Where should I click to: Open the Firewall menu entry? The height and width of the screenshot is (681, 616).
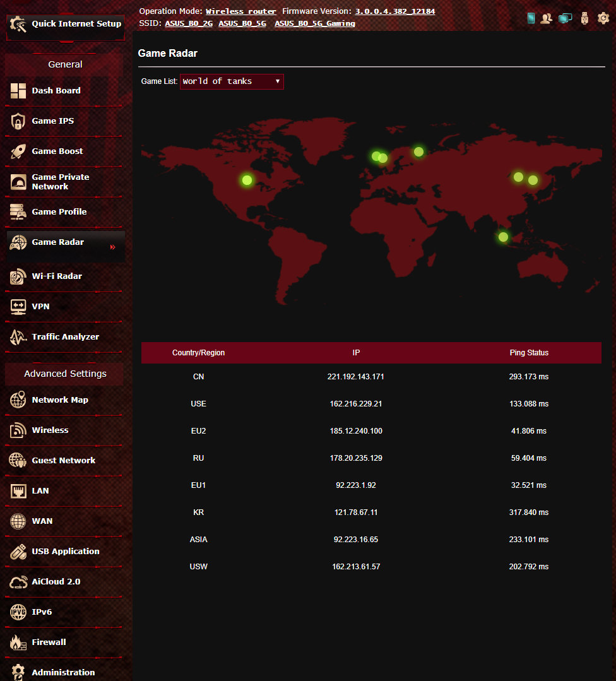[x=49, y=643]
